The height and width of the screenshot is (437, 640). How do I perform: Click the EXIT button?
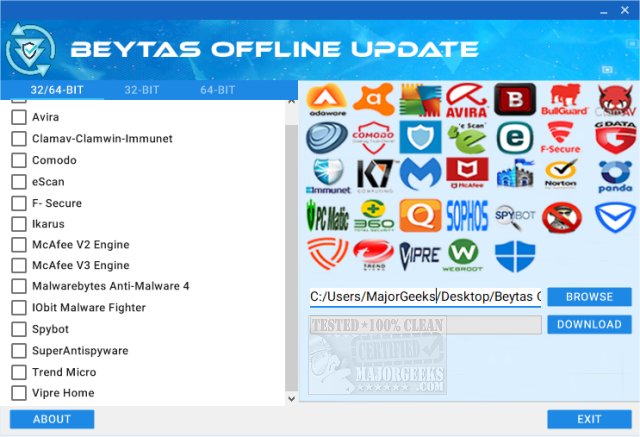point(589,419)
